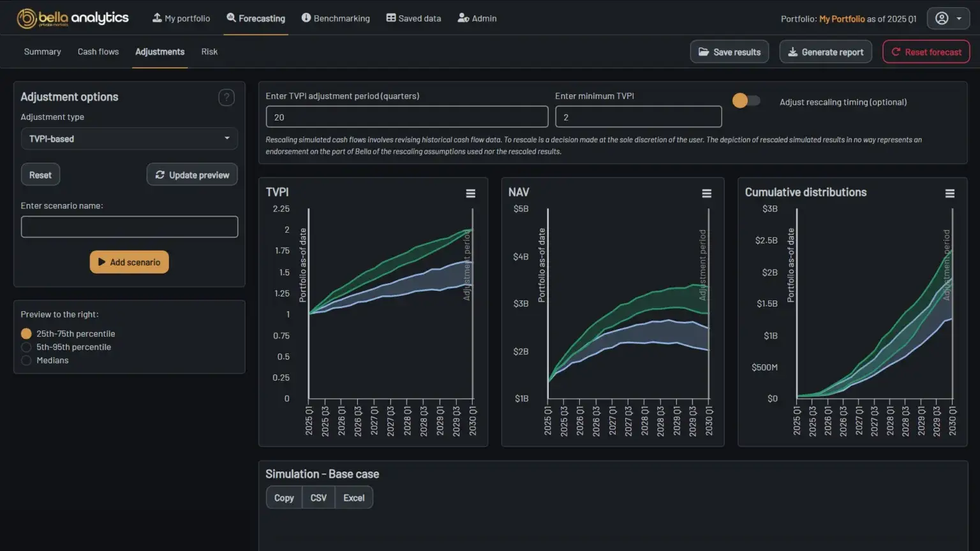Open the Saved data section

(413, 18)
